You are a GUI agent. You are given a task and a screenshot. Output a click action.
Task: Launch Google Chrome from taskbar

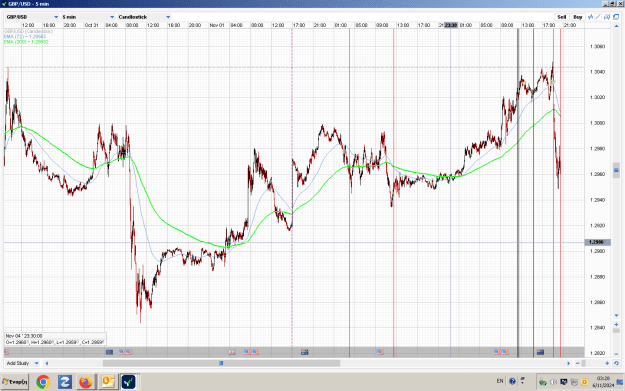click(43, 382)
